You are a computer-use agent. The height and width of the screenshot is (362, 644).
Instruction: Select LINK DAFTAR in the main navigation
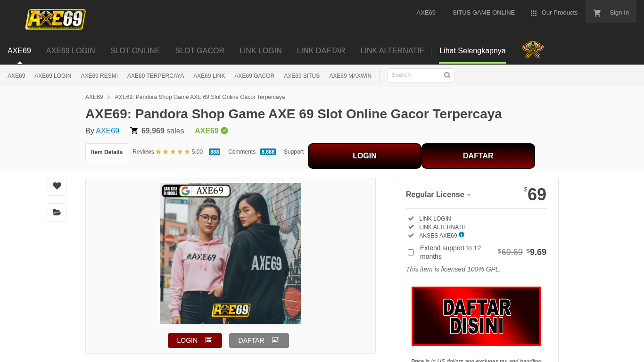pos(321,50)
